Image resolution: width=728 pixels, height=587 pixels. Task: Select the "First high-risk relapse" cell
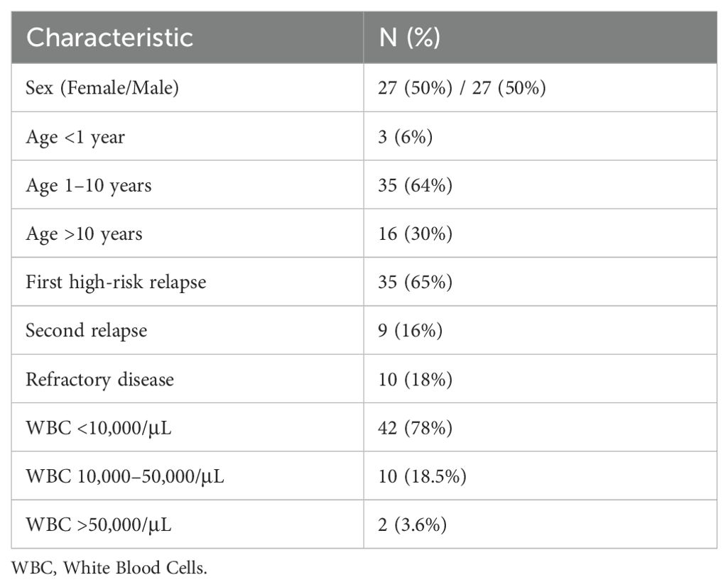pyautogui.click(x=116, y=282)
